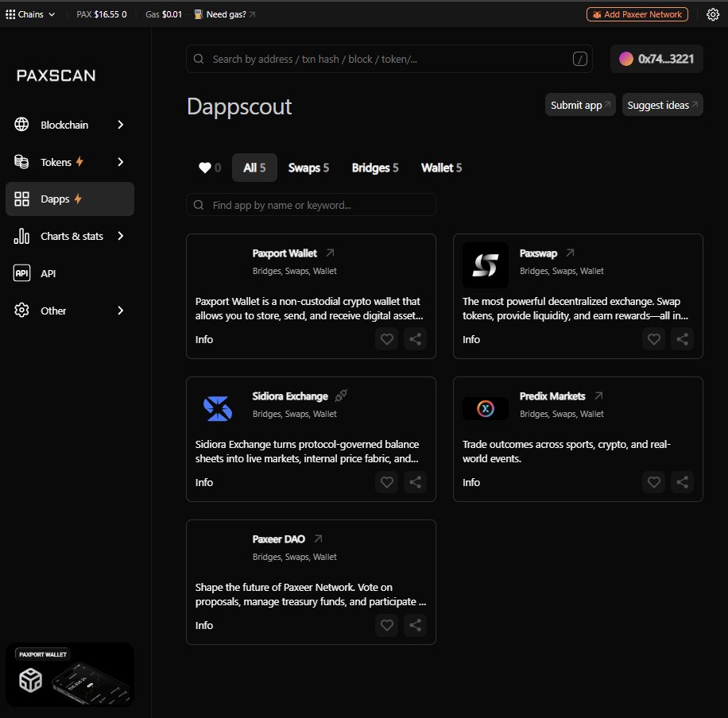Select the Swaps 5 tab
728x718 pixels.
coord(308,168)
